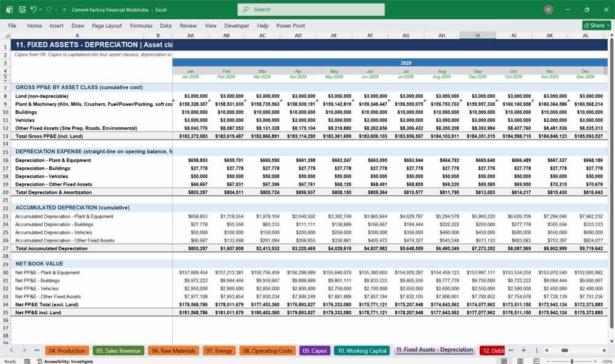Click the horizontal scrollbar left arrow
The height and width of the screenshot is (364, 615).
[547, 350]
